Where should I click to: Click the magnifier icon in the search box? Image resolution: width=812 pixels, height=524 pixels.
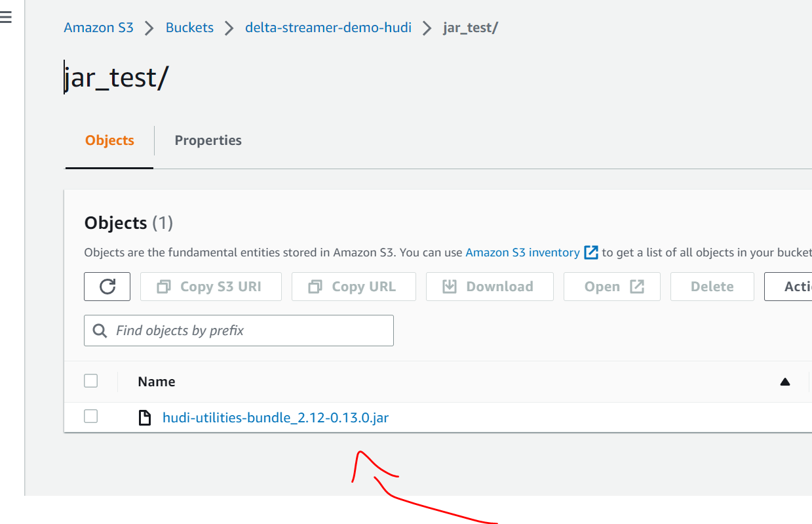[x=100, y=331]
